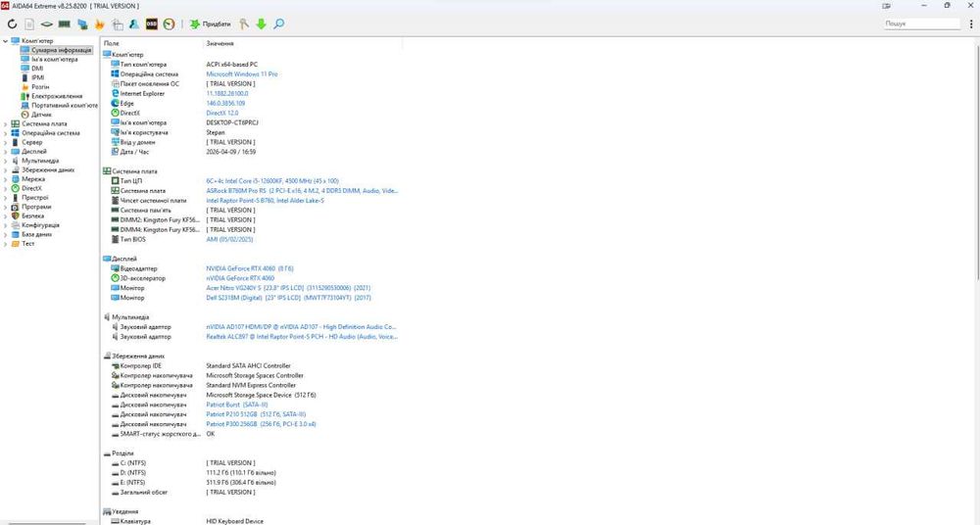This screenshot has height=525, width=980.
Task: Click the Придбати buy button
Action: click(211, 24)
